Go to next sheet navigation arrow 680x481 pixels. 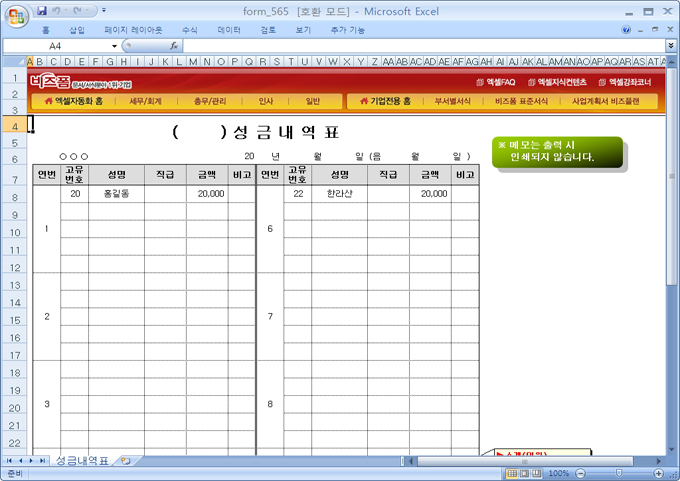click(x=31, y=461)
